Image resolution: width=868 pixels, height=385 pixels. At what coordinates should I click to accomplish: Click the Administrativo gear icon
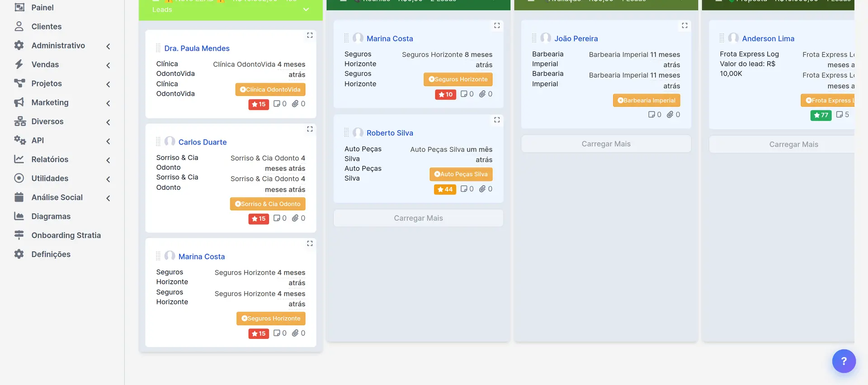19,45
